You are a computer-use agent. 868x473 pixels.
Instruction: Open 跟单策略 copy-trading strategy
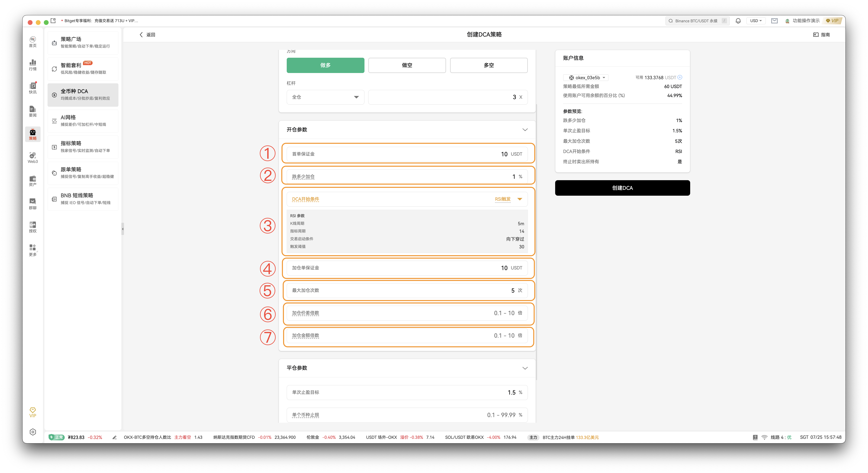(83, 173)
